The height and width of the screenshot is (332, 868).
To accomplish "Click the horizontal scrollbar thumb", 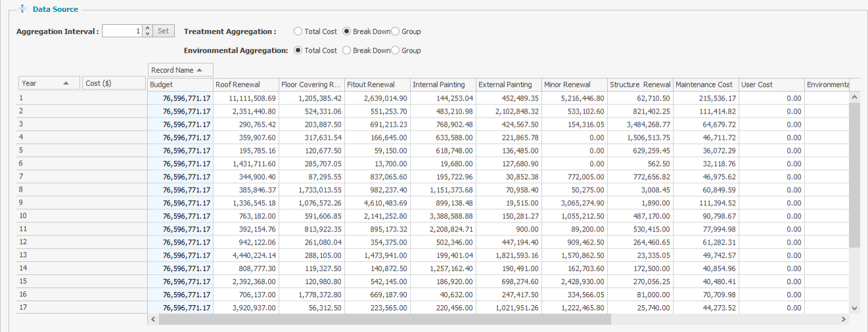I will click(384, 319).
